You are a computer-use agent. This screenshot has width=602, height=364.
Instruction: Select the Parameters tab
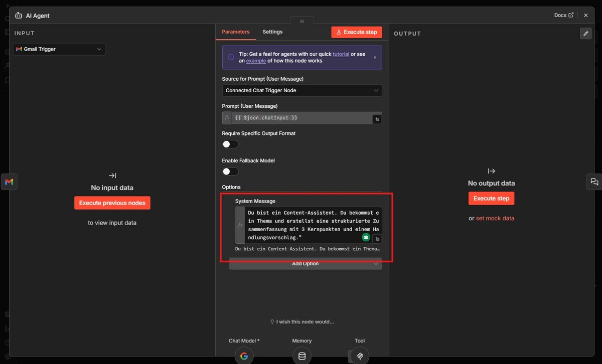click(236, 32)
